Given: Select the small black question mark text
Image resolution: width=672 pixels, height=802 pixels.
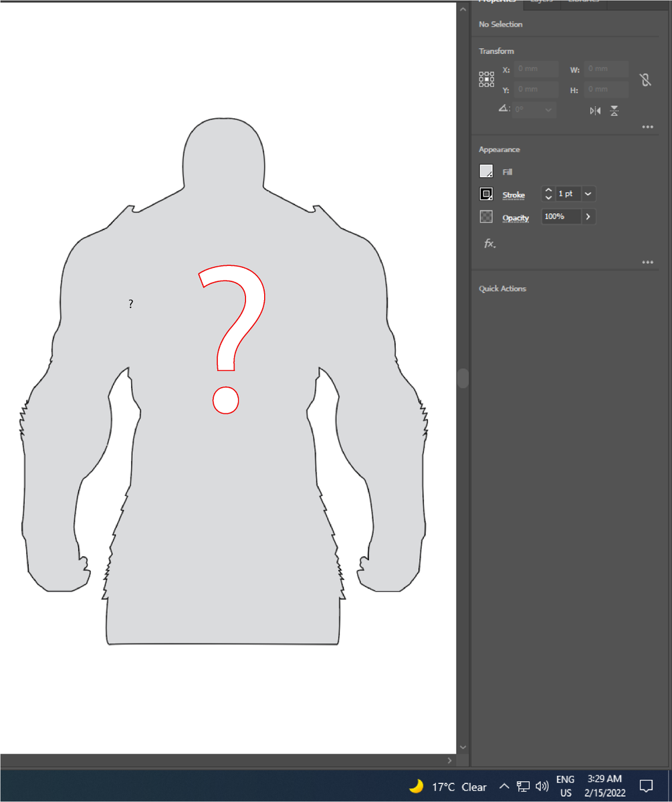Looking at the screenshot, I should [130, 304].
